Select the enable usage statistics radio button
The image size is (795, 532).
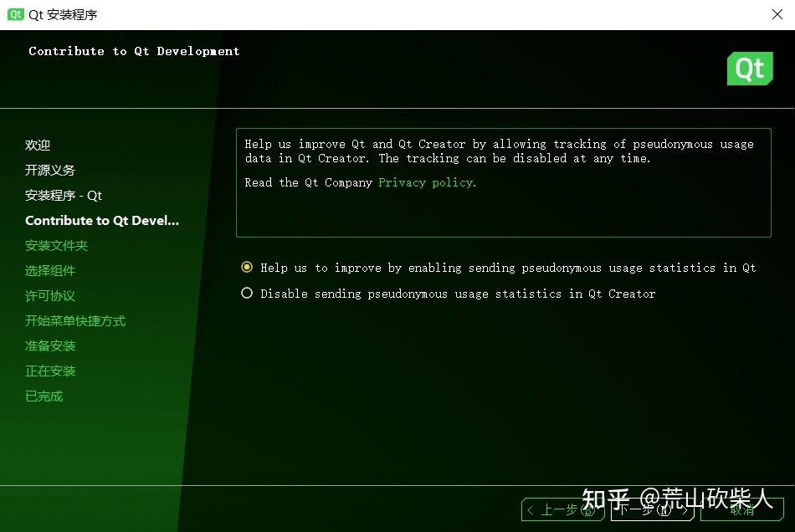pos(246,267)
